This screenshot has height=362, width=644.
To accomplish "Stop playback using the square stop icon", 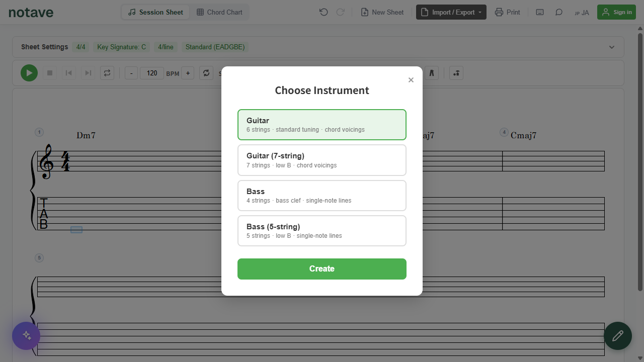I will (50, 73).
